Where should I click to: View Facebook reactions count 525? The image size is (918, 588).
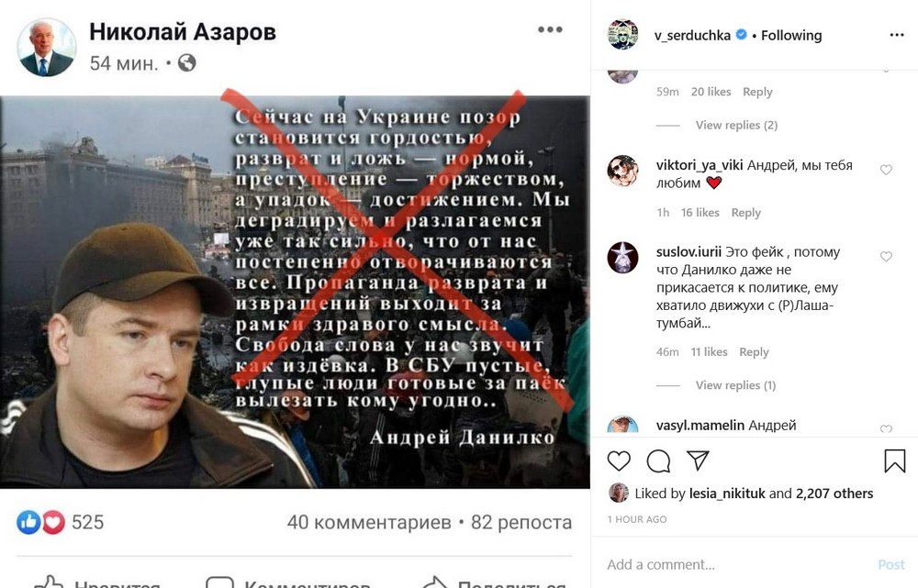[87, 522]
